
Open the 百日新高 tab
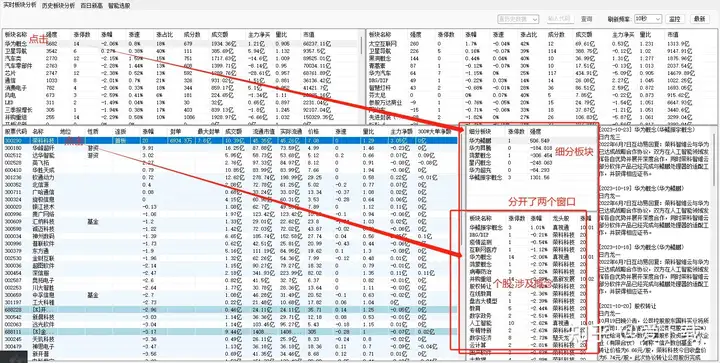91,6
